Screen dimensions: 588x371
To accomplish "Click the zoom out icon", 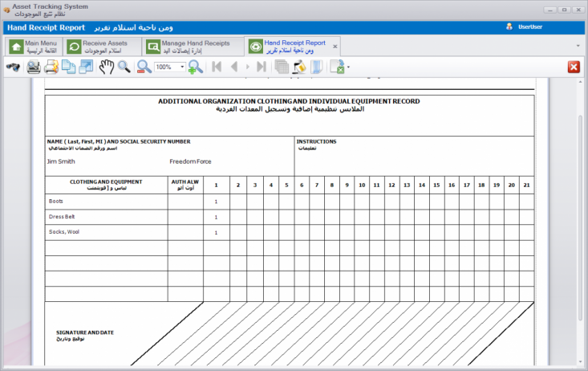I will [x=144, y=67].
